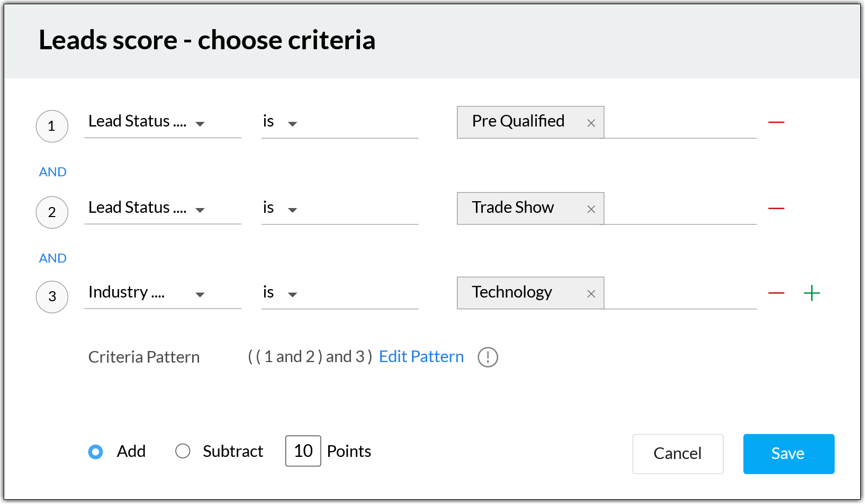Click the Edit Pattern link
The width and height of the screenshot is (865, 504).
(421, 357)
